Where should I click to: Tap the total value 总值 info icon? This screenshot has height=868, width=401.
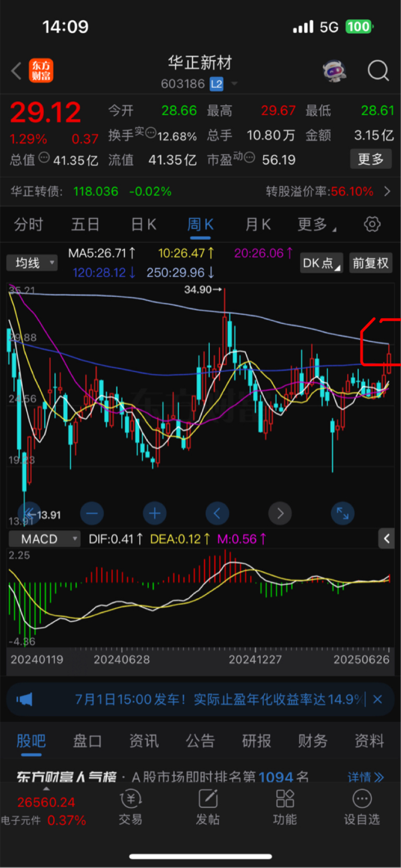click(44, 158)
